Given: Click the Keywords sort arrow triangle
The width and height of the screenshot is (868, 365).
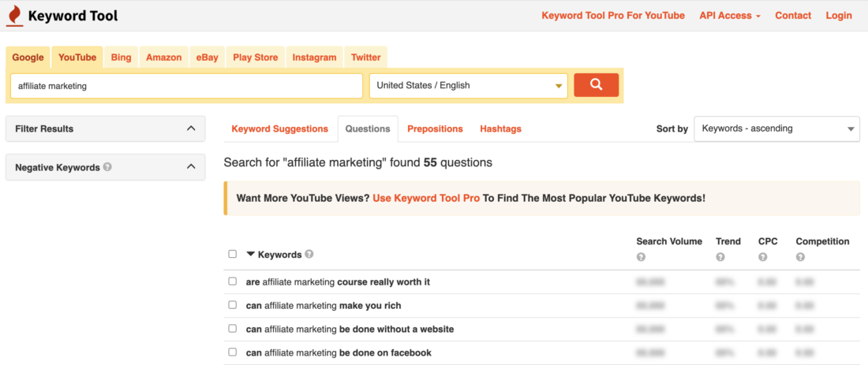Looking at the screenshot, I should pos(251,255).
